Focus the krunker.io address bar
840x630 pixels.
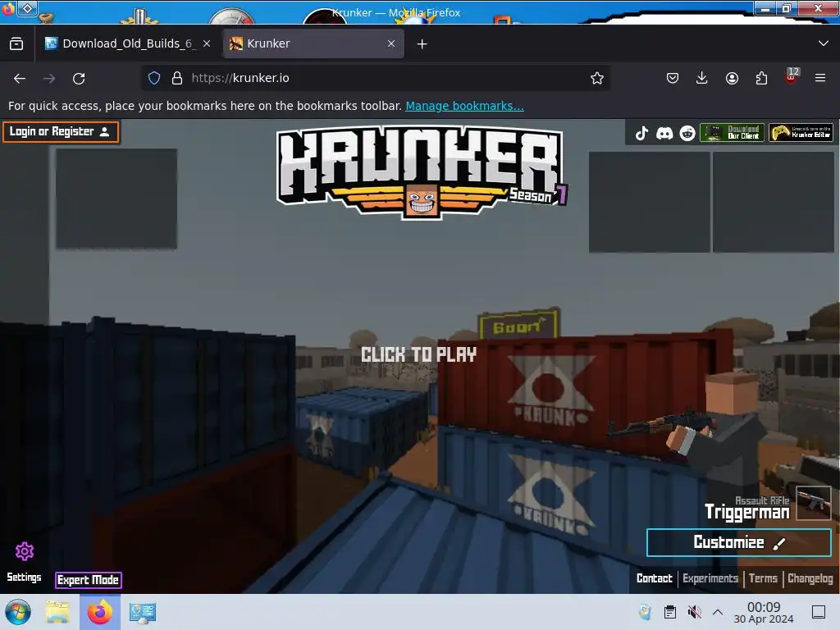coord(375,78)
